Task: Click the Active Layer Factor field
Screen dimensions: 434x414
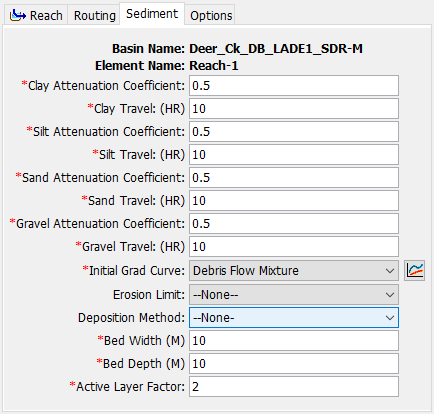Action: tap(294, 387)
